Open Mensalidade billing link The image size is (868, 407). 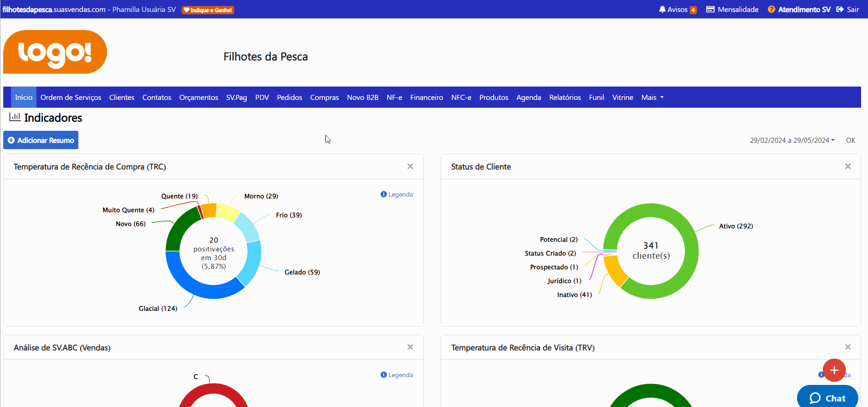pos(732,10)
